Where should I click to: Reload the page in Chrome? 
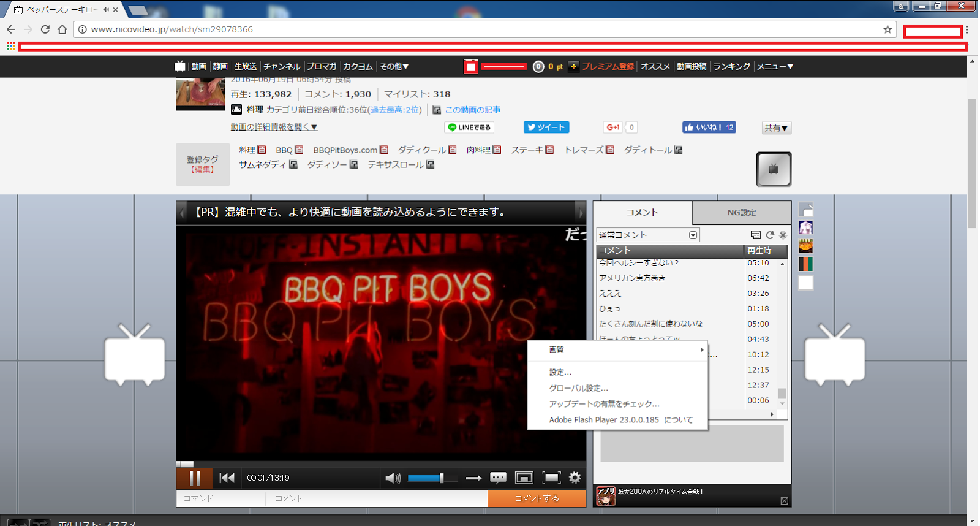pos(45,29)
